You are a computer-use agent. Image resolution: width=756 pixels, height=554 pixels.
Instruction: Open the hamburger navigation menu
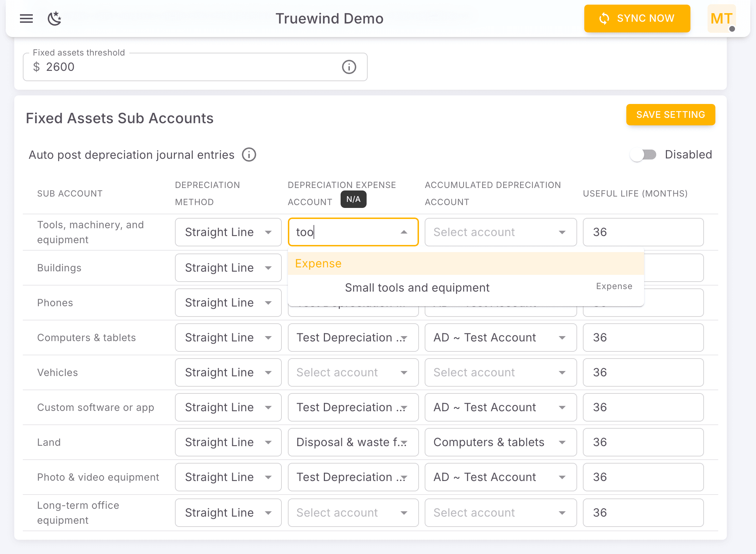(26, 19)
